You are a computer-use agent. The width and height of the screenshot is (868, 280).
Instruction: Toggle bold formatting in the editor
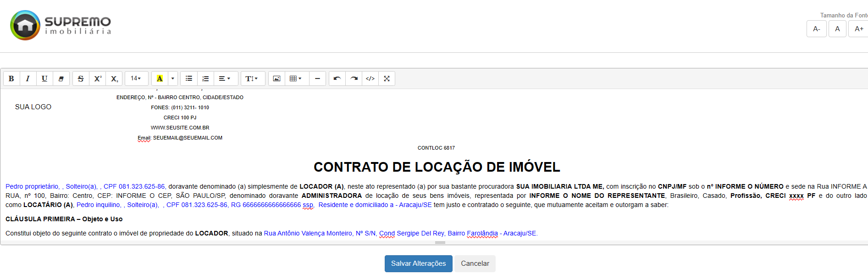[x=11, y=78]
